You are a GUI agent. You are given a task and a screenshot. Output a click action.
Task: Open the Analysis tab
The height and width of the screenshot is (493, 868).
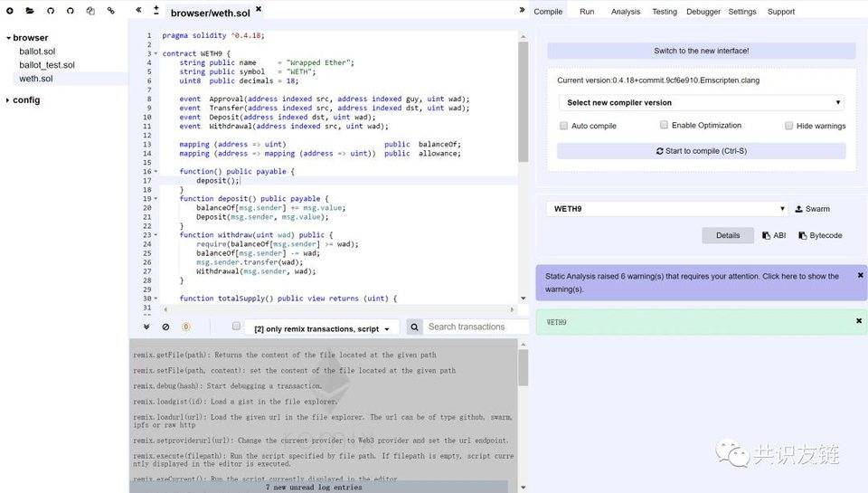[626, 12]
